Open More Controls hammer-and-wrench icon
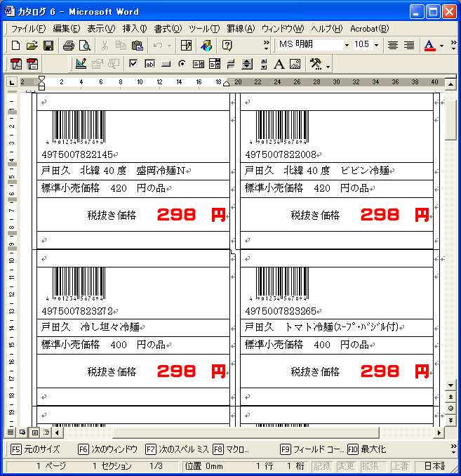 coord(316,64)
